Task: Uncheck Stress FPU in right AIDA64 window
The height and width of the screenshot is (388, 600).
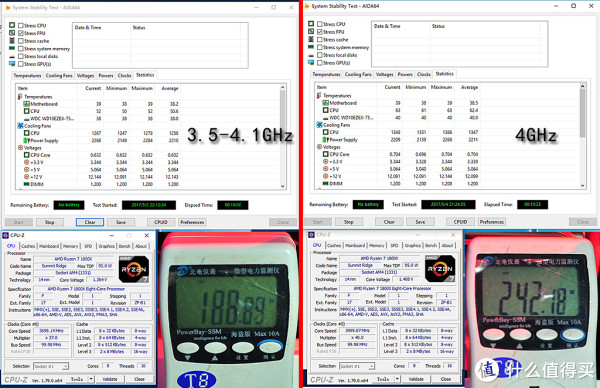Action: pos(320,32)
